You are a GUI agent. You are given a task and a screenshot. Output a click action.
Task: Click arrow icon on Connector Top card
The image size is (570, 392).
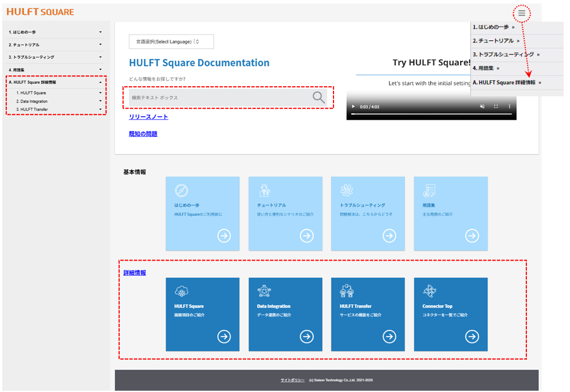(472, 336)
